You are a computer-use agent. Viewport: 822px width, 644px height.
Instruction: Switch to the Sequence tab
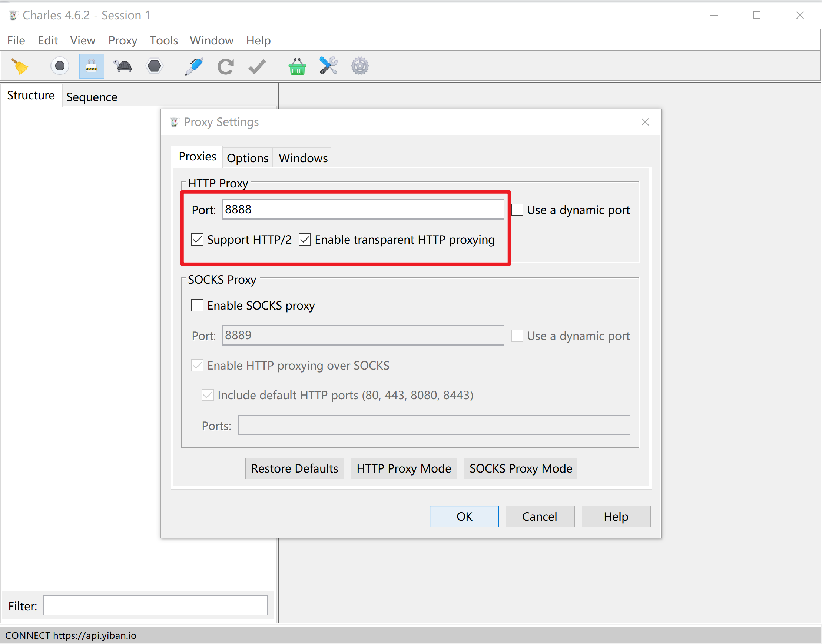[92, 97]
